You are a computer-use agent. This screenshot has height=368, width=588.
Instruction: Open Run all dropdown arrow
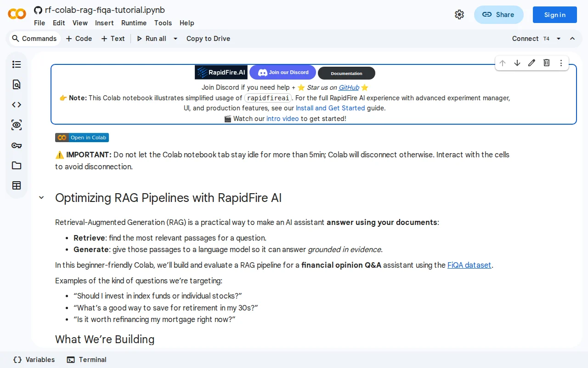(175, 39)
